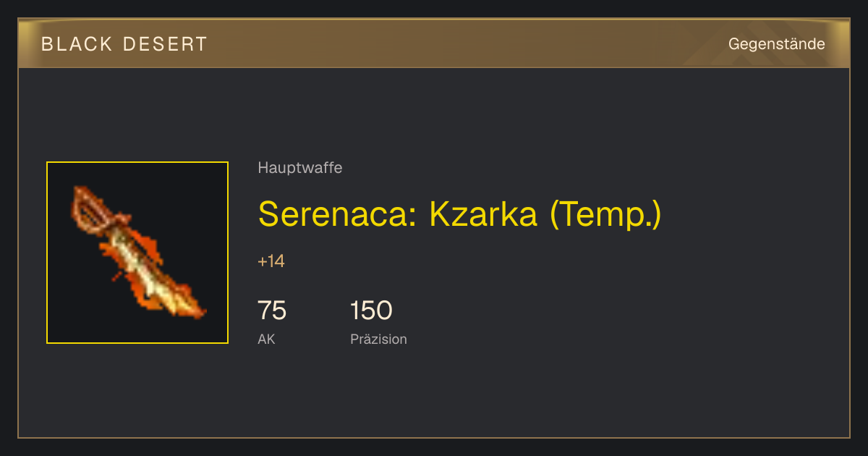The height and width of the screenshot is (456, 868).
Task: Go to the Gegenstände section link
Action: (x=776, y=43)
